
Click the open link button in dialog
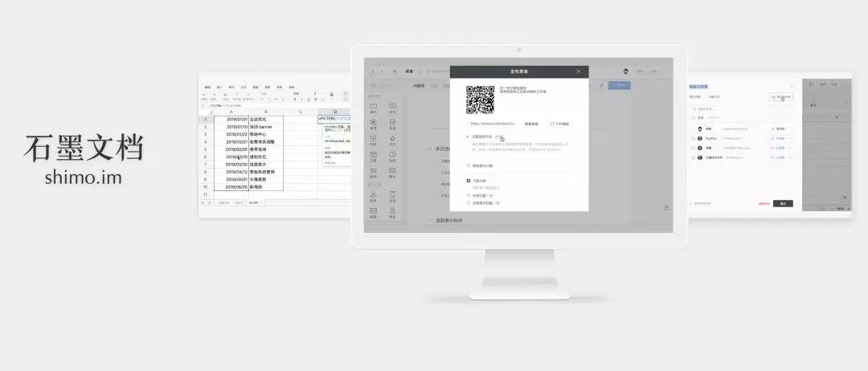coord(559,124)
